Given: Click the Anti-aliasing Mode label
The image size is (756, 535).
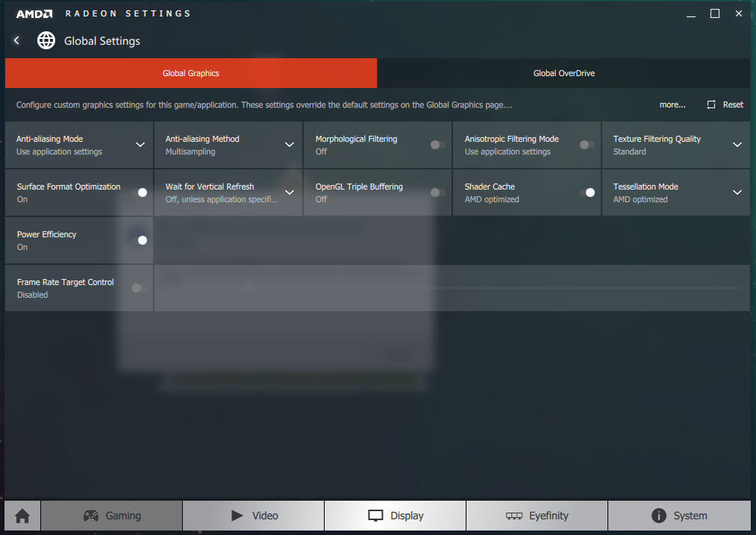Looking at the screenshot, I should pos(50,139).
